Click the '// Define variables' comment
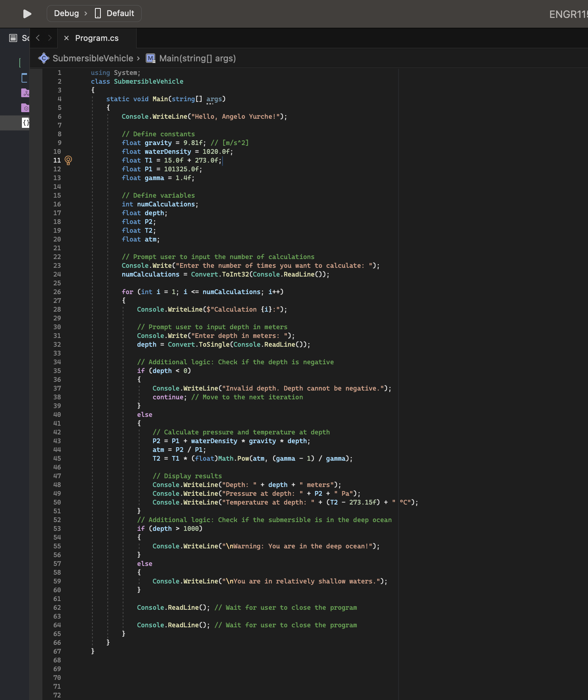Viewport: 588px width, 700px height. (158, 195)
